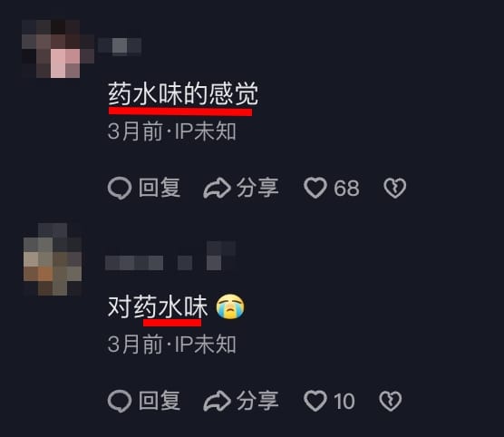Open the blurred username of the first commenter
This screenshot has width=504, height=437.
(120, 45)
